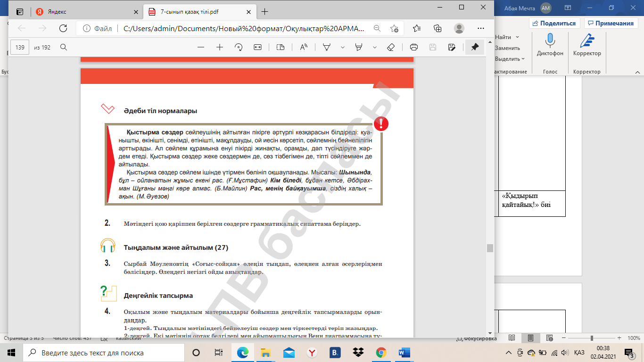The width and height of the screenshot is (644, 362).
Task: Switch Word to print layout view
Action: click(x=530, y=338)
